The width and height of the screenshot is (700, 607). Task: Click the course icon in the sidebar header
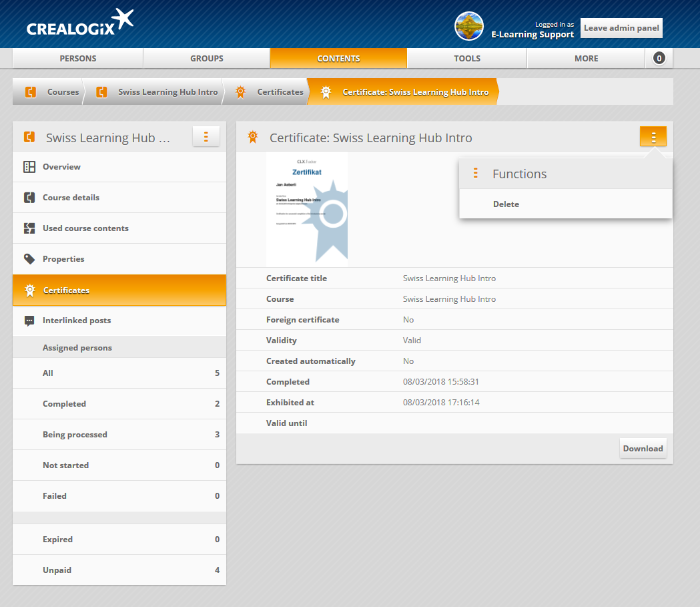click(x=29, y=137)
